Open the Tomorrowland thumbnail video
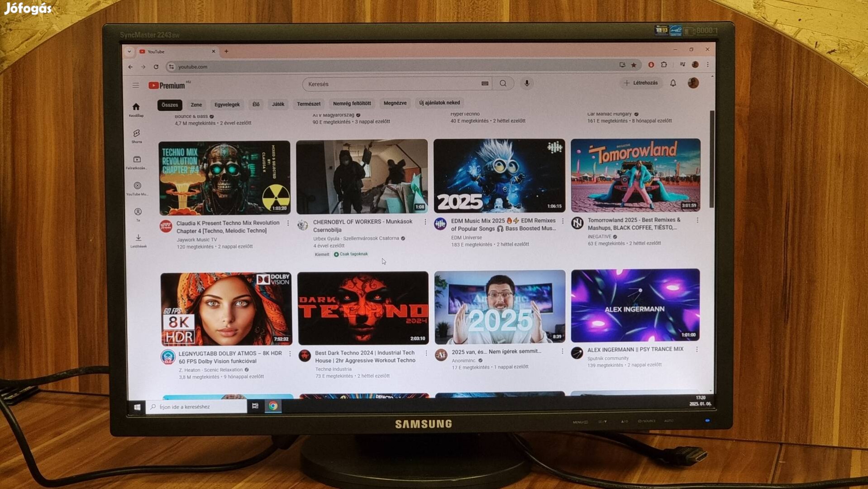 click(635, 175)
